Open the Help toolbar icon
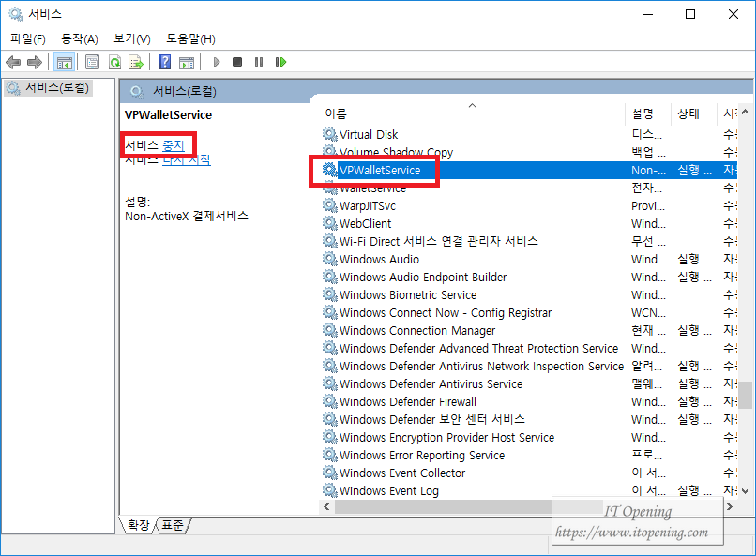 [164, 62]
